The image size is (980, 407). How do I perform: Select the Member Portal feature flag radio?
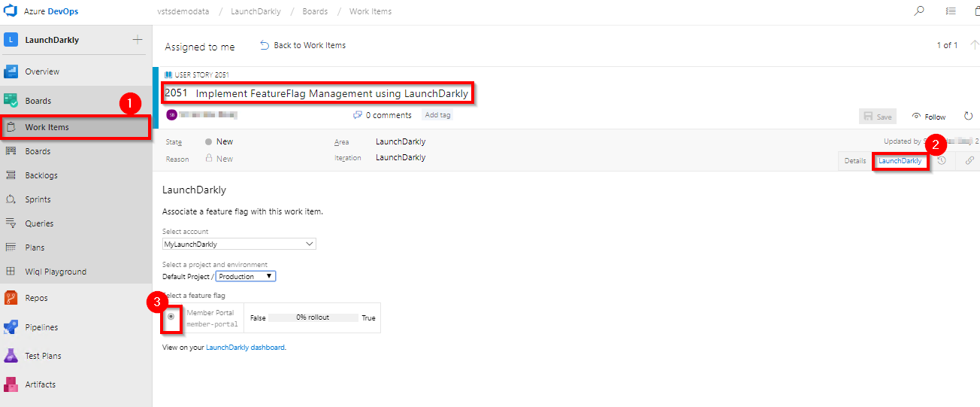(x=171, y=317)
